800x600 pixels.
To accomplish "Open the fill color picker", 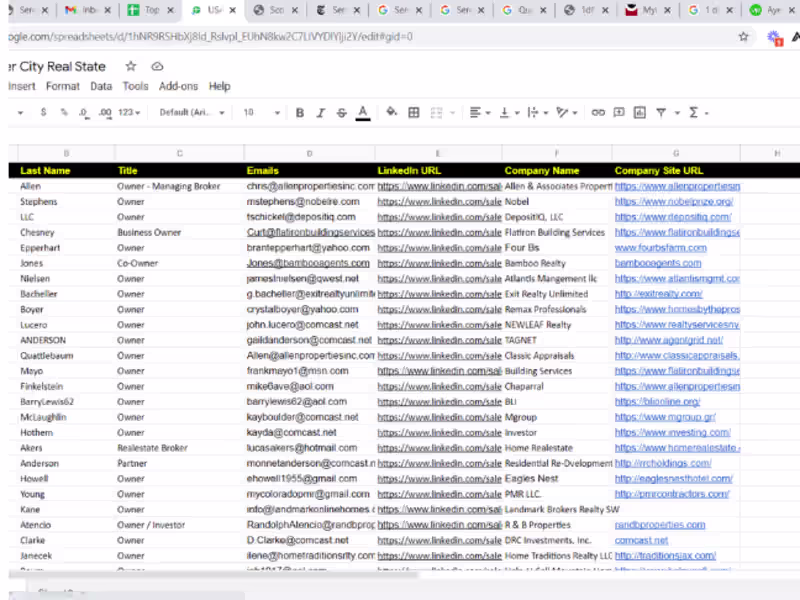I will 391,113.
